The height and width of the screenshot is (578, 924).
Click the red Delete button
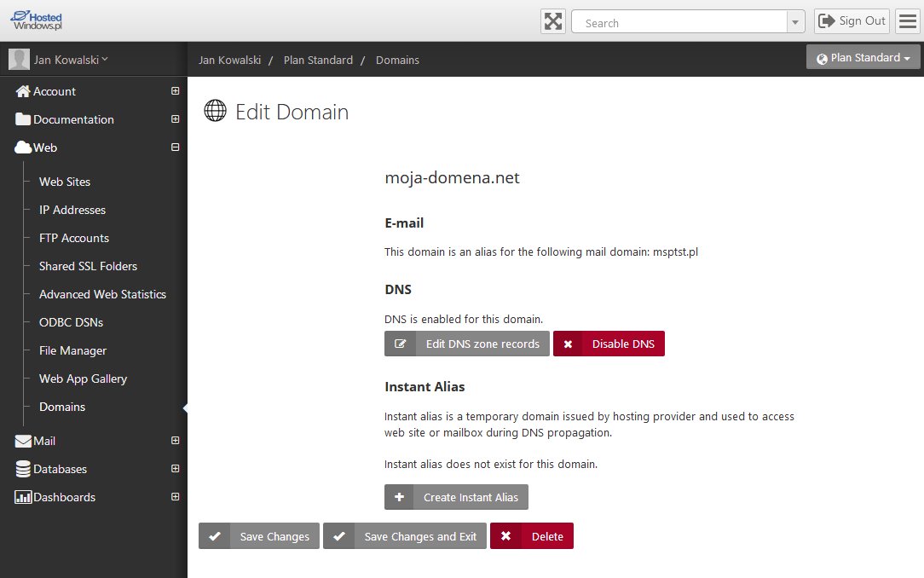pyautogui.click(x=532, y=536)
